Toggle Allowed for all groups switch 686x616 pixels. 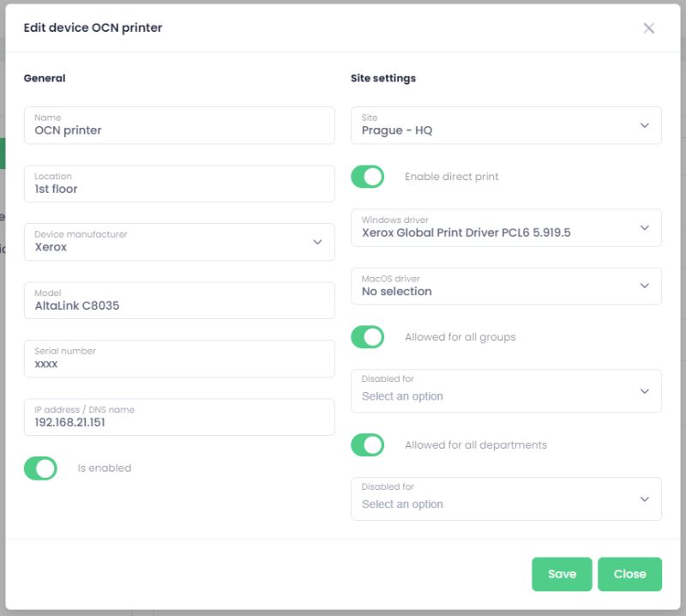click(368, 337)
